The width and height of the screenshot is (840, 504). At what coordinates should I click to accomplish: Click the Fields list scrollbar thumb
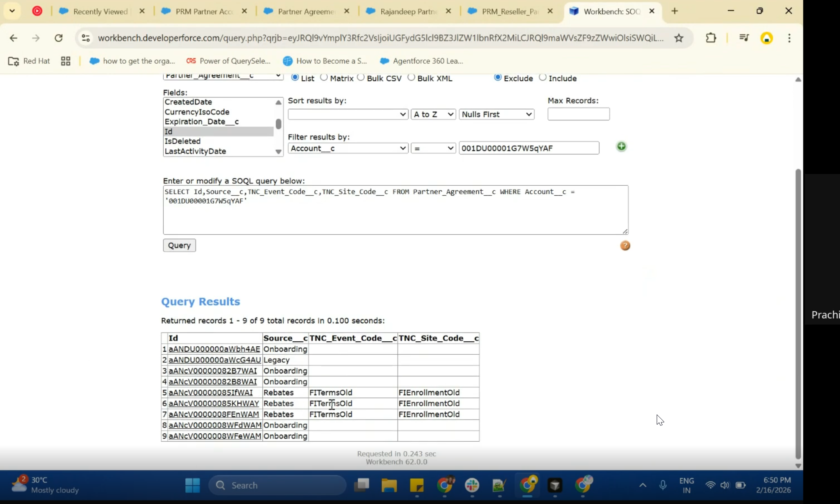(278, 124)
